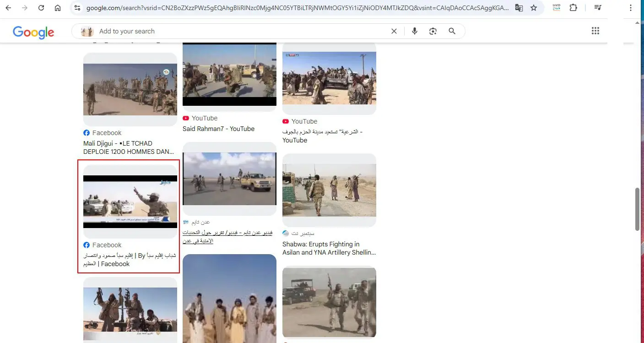The image size is (644, 343).
Task: Open the browser extensions puzzle icon
Action: [574, 8]
